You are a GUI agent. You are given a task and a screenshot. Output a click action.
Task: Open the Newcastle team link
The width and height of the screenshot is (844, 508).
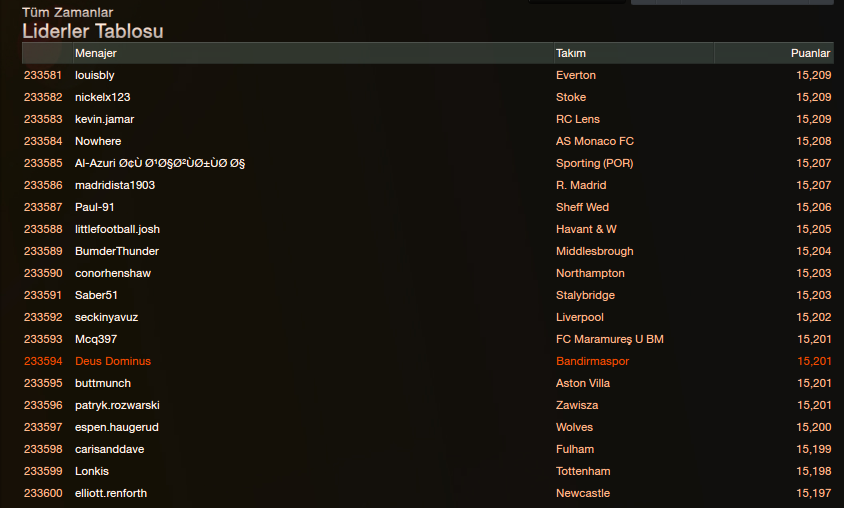583,493
